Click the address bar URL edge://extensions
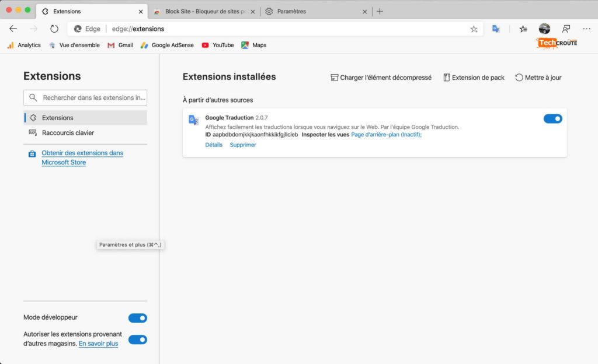Screen dimensions: 598x364 pyautogui.click(x=138, y=29)
